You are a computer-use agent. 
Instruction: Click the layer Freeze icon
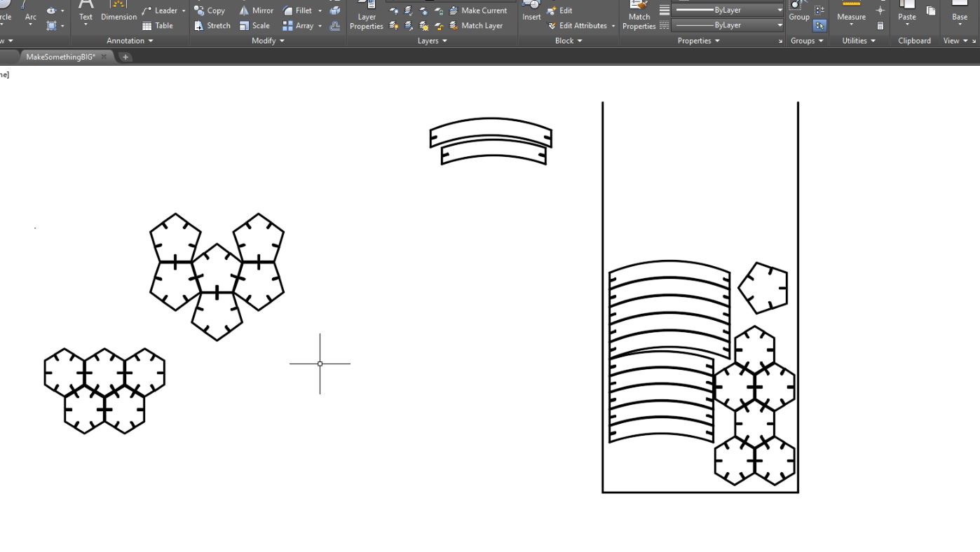423,11
